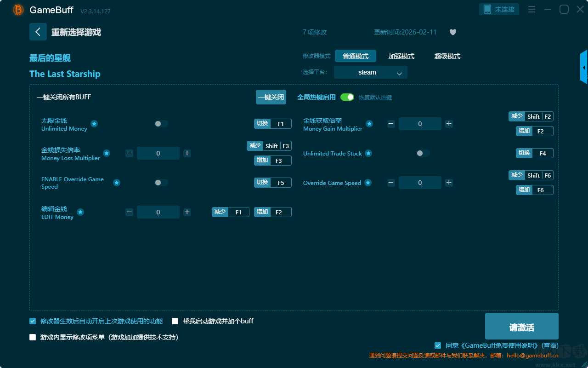Image resolution: width=588 pixels, height=368 pixels.
Task: Click the Money Gain Multiplier value field
Action: coord(420,124)
